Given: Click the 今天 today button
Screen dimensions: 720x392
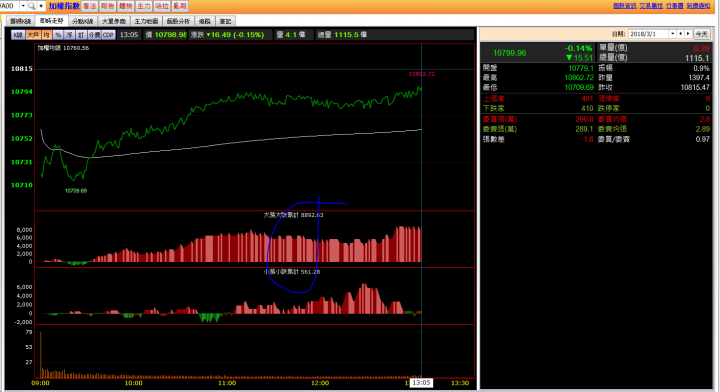Looking at the screenshot, I should (701, 34).
